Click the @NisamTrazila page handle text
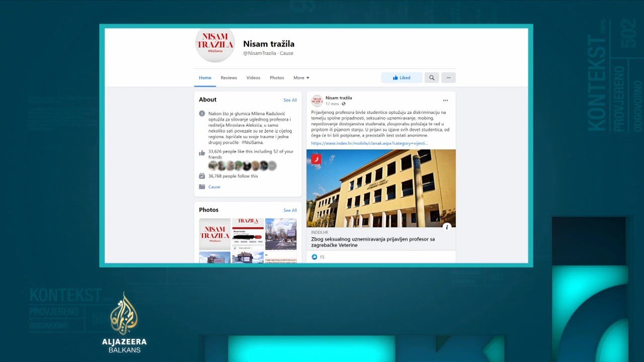The height and width of the screenshot is (362, 644). (260, 53)
